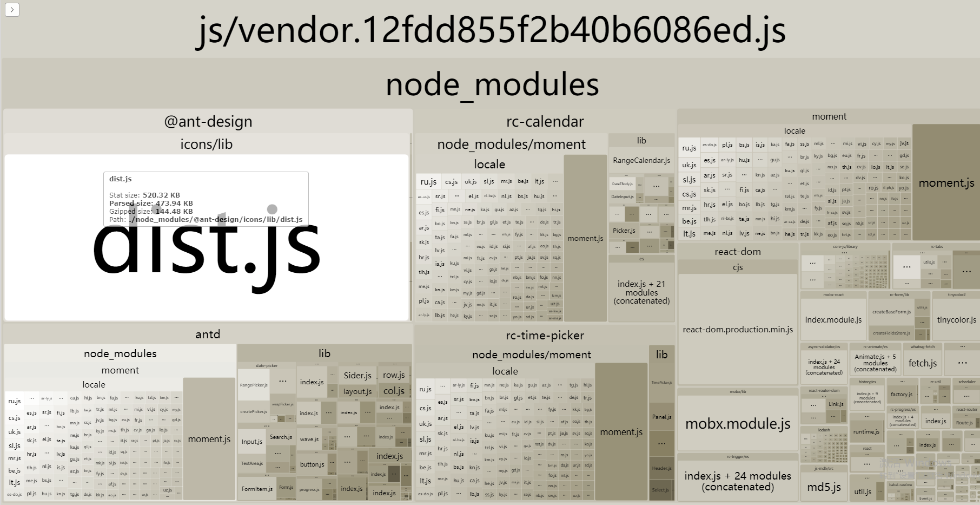Screen dimensions: 980x505
Task: Click the Sider.js block
Action: coord(357,375)
